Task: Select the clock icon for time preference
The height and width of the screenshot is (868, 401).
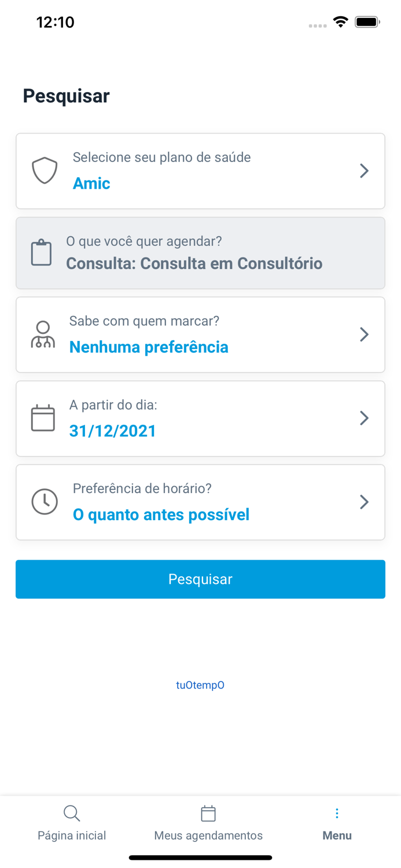Action: [x=45, y=502]
